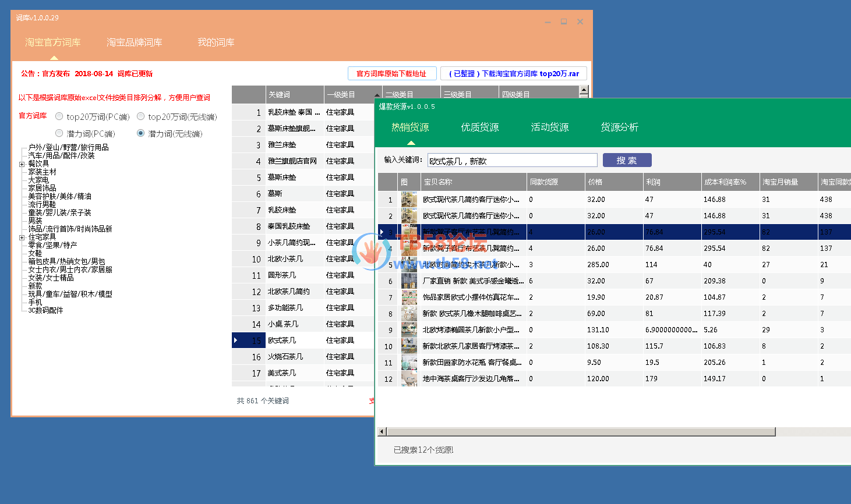Open 货源分析 tab
This screenshot has height=504, width=851.
click(x=620, y=127)
